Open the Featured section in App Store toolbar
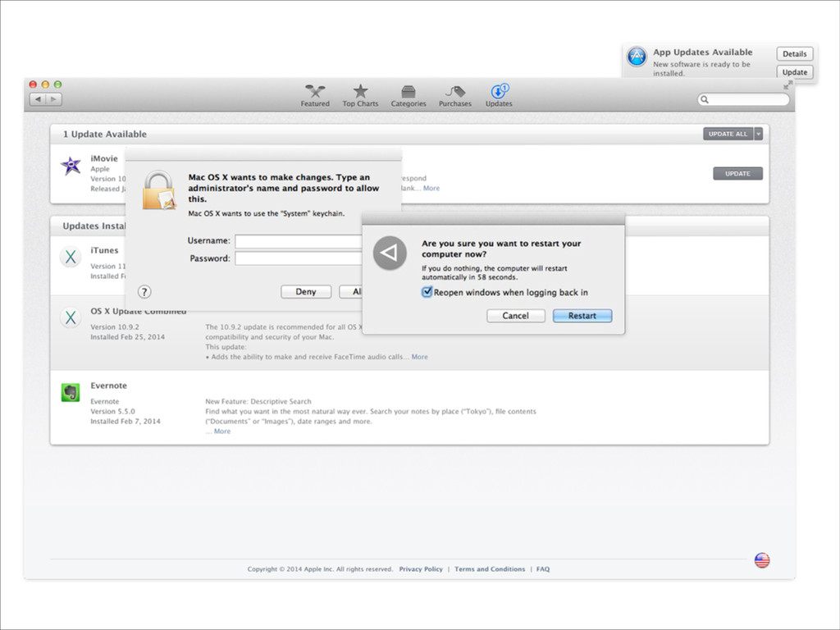Screen dimensions: 840x630 point(315,96)
